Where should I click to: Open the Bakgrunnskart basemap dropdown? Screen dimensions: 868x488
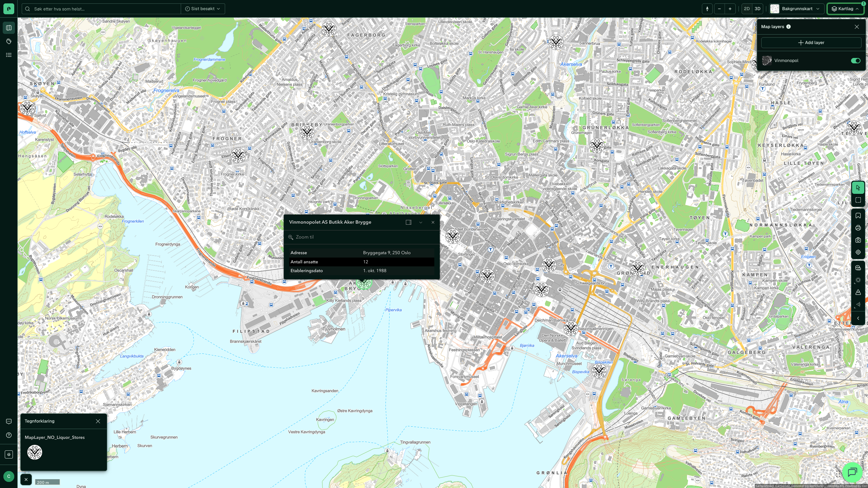(x=797, y=9)
